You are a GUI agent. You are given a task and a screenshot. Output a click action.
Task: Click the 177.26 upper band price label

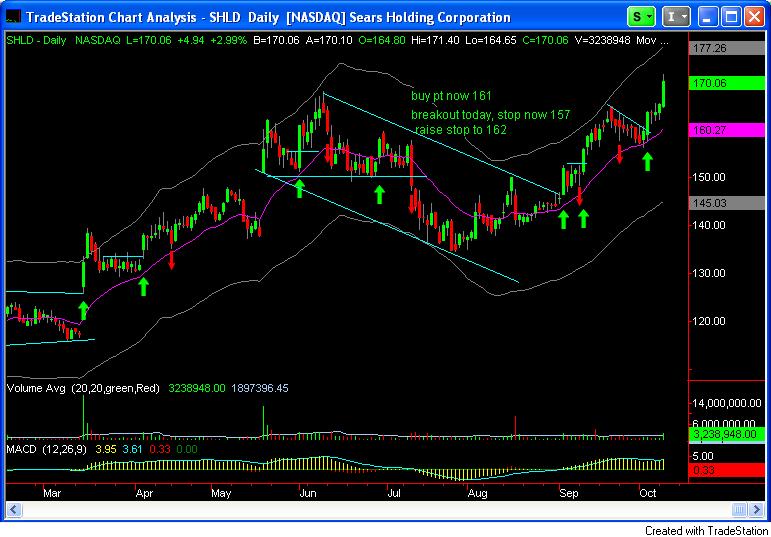[728, 48]
